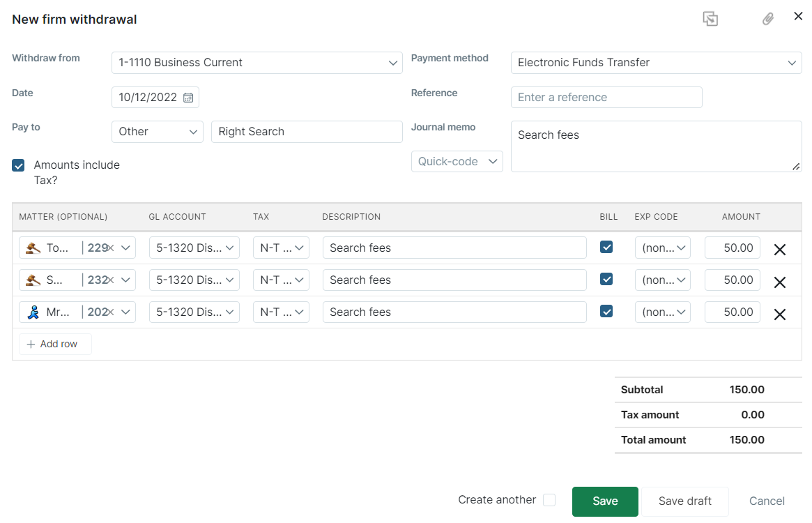
Task: Delete the matter 202 row with the X icon
Action: pos(779,314)
